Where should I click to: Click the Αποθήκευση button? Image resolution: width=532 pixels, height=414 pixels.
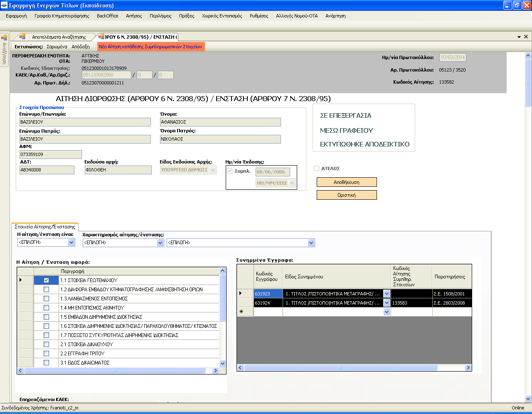pyautogui.click(x=347, y=182)
